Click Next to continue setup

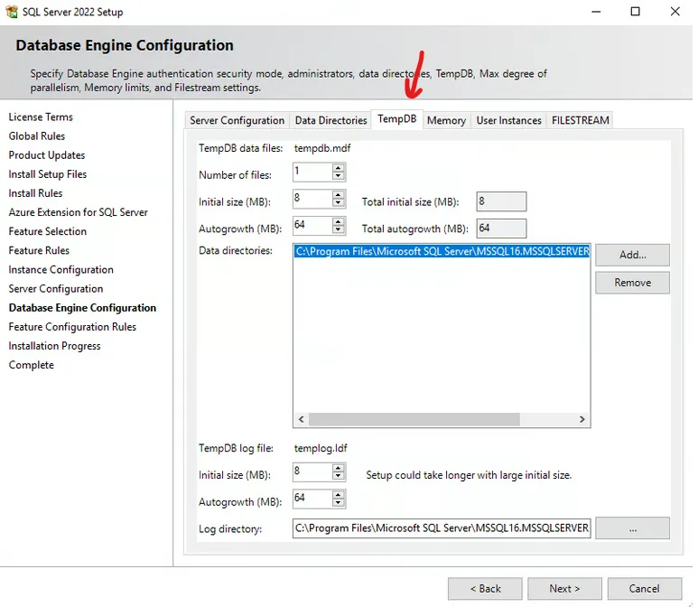564,588
